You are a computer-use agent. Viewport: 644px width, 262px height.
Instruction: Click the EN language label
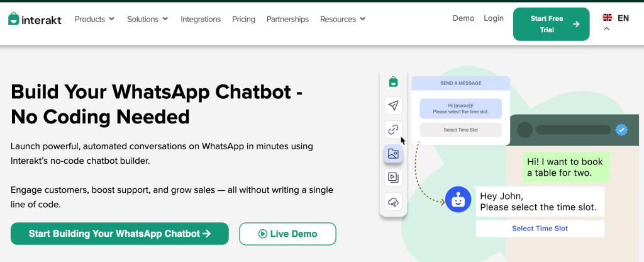[623, 18]
